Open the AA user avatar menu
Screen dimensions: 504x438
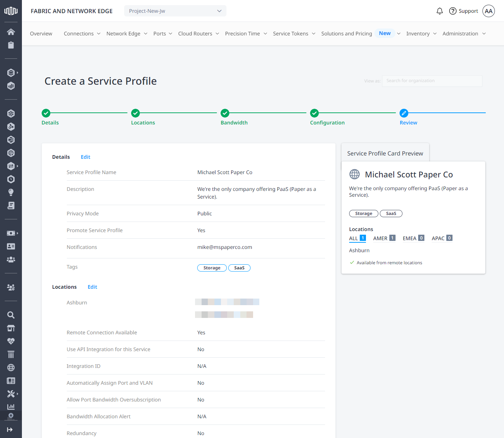tap(489, 11)
